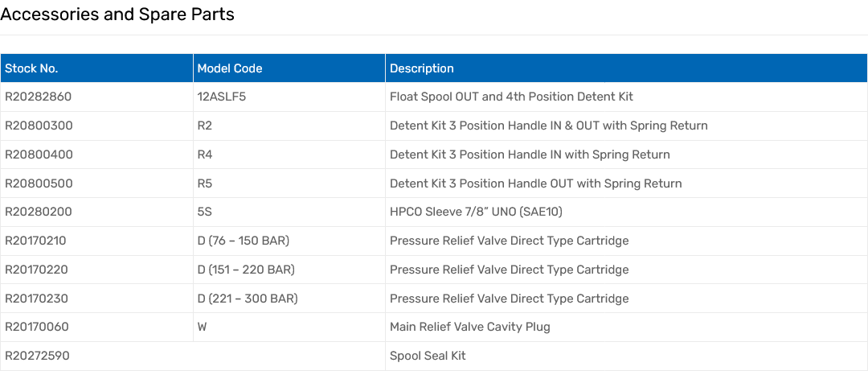Screen dimensions: 868x371
Task: Click Detent Kit Handle OUT with Spring Return
Action: 535,183
